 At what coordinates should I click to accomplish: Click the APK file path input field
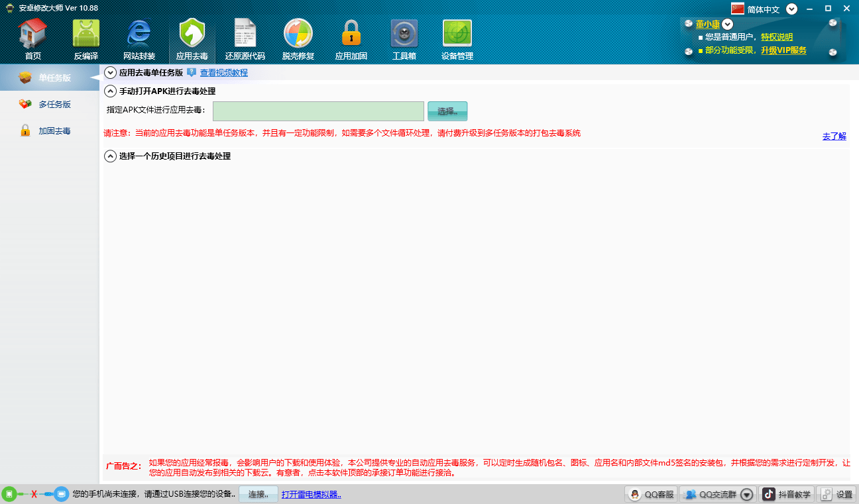tap(318, 111)
